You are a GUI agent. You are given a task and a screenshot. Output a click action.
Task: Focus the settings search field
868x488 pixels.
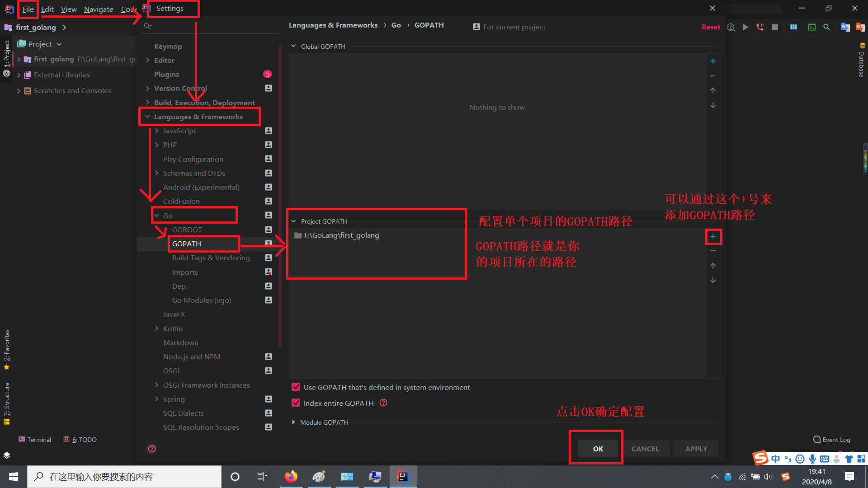pos(211,26)
